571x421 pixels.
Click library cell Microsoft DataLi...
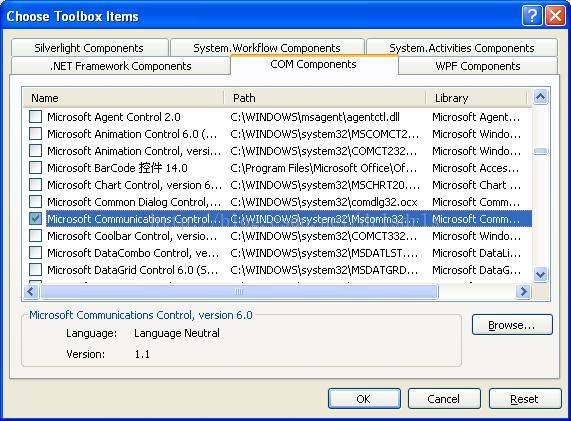point(476,253)
